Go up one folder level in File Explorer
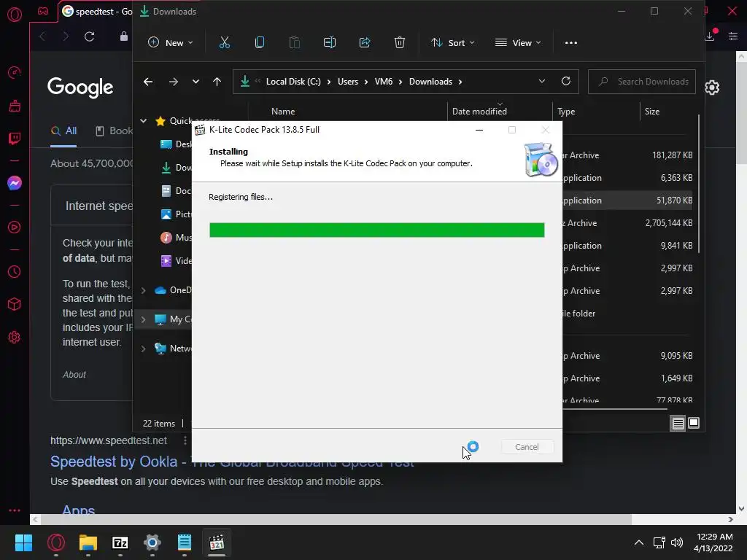This screenshot has width=747, height=560. click(217, 82)
